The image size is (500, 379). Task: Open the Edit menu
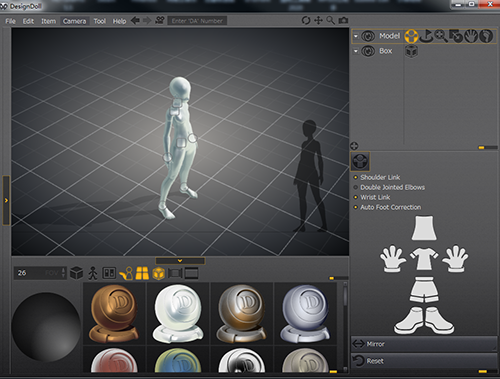pyautogui.click(x=28, y=21)
